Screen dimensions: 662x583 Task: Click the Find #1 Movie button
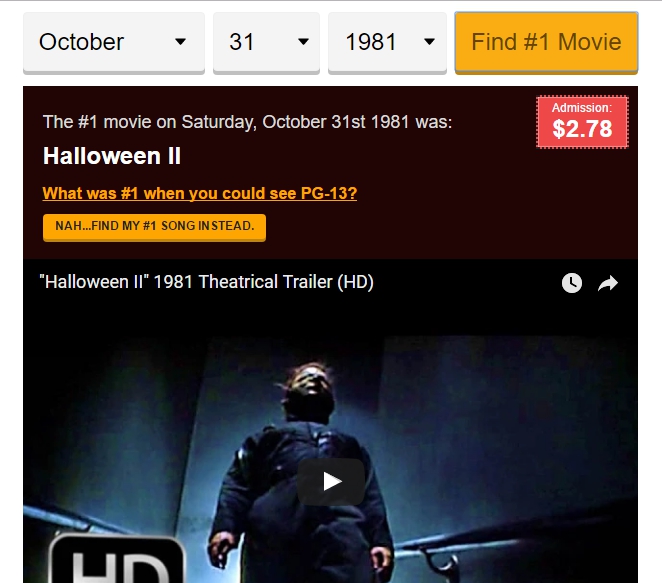click(x=546, y=43)
